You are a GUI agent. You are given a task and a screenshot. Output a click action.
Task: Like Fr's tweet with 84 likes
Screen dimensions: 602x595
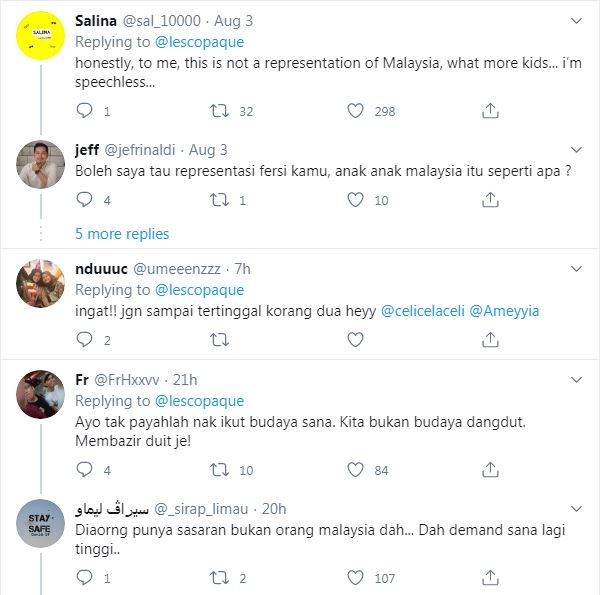coord(355,470)
